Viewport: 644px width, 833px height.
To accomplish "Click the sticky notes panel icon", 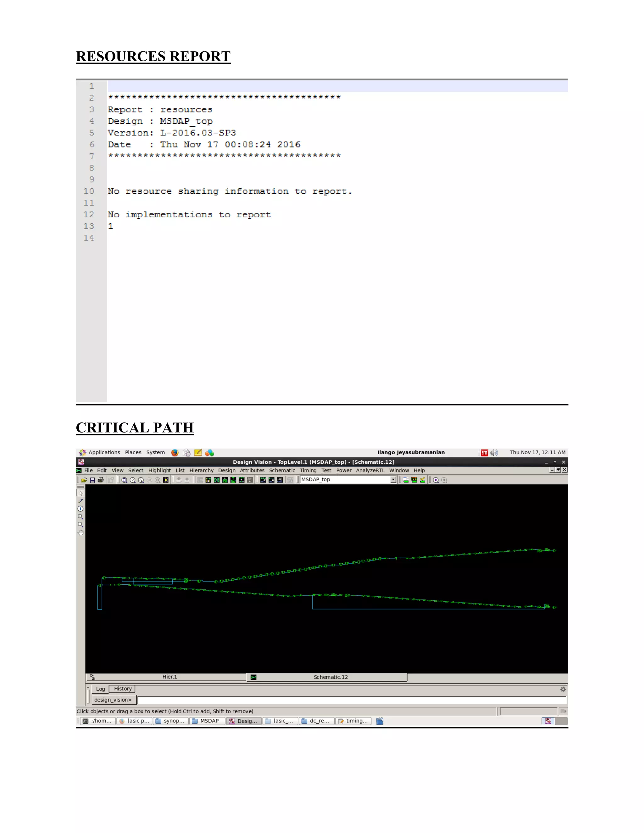I will click(x=198, y=453).
